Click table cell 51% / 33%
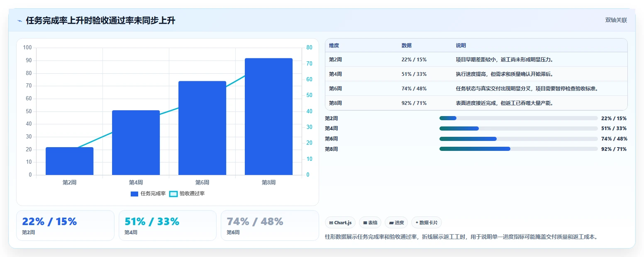This screenshot has height=257, width=644. 414,74
